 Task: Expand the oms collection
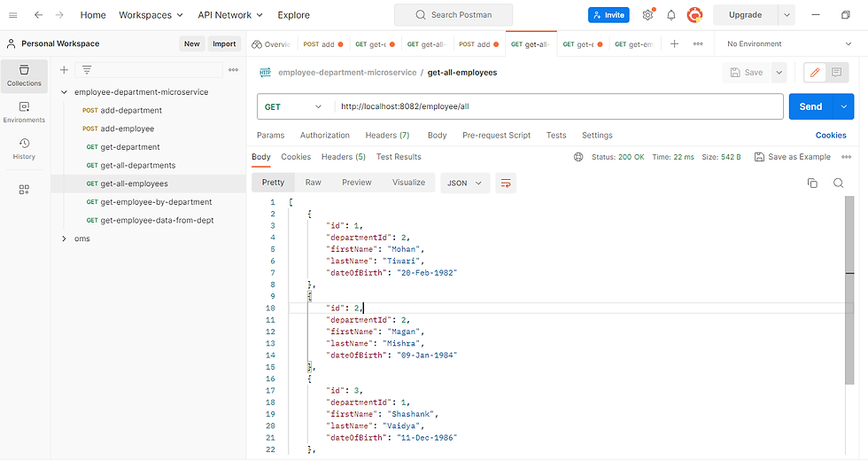(x=64, y=238)
